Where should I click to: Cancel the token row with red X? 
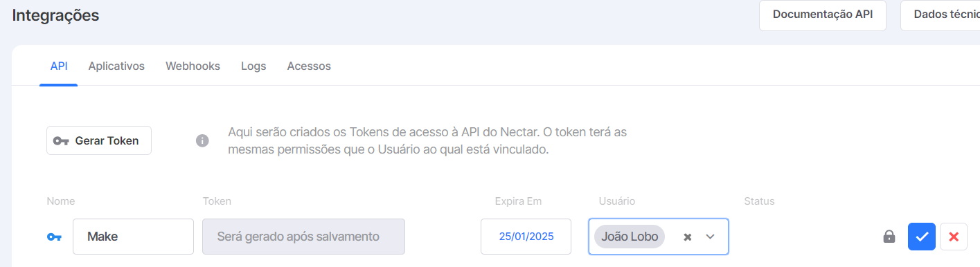point(954,237)
